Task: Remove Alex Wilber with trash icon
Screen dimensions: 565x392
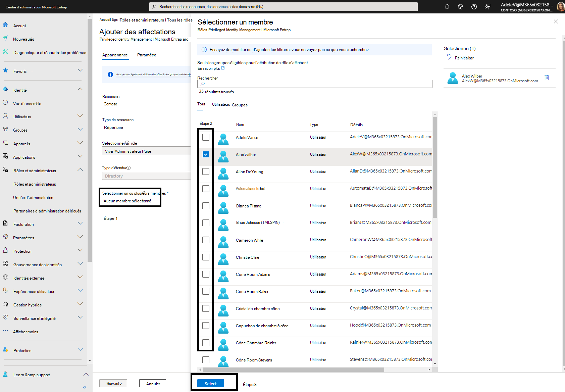Action: coord(547,78)
